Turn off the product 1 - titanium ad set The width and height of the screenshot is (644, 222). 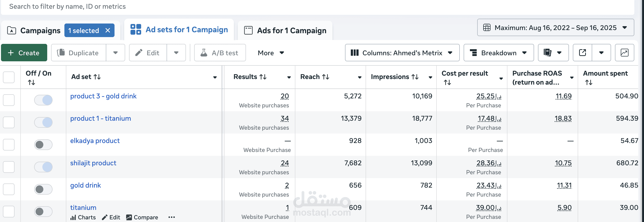point(43,122)
